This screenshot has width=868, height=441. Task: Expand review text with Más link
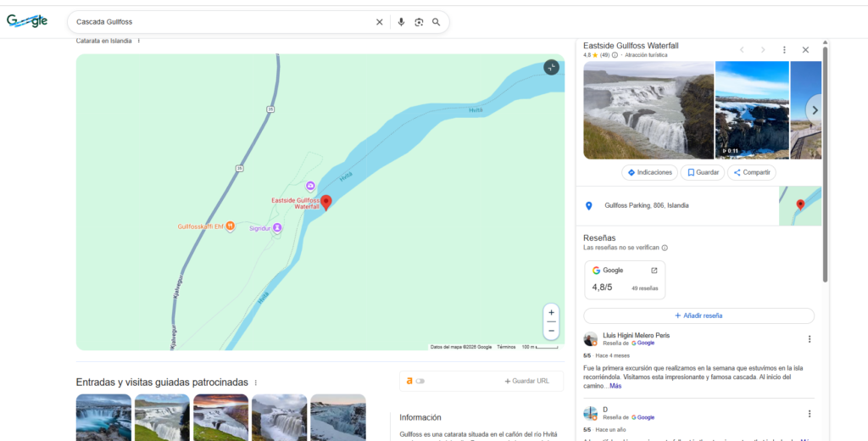tap(615, 386)
